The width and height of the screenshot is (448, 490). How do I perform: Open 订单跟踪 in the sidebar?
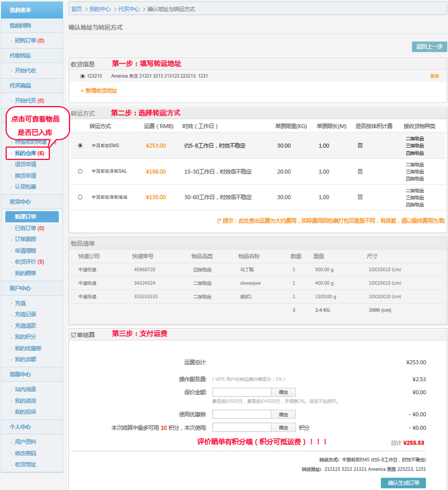click(x=25, y=239)
